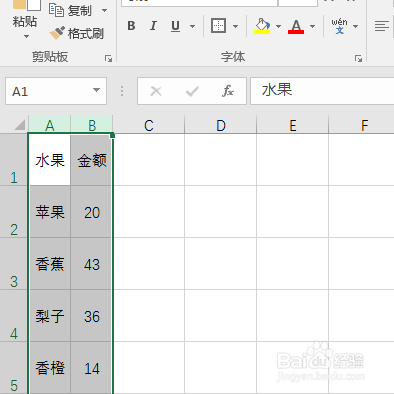Select column F header
Image resolution: width=394 pixels, height=394 pixels.
[362, 125]
